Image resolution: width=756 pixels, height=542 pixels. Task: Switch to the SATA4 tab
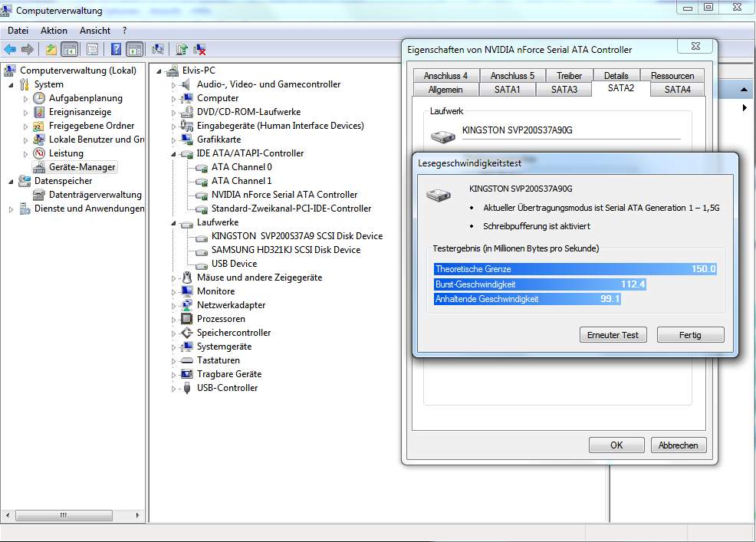pyautogui.click(x=678, y=90)
